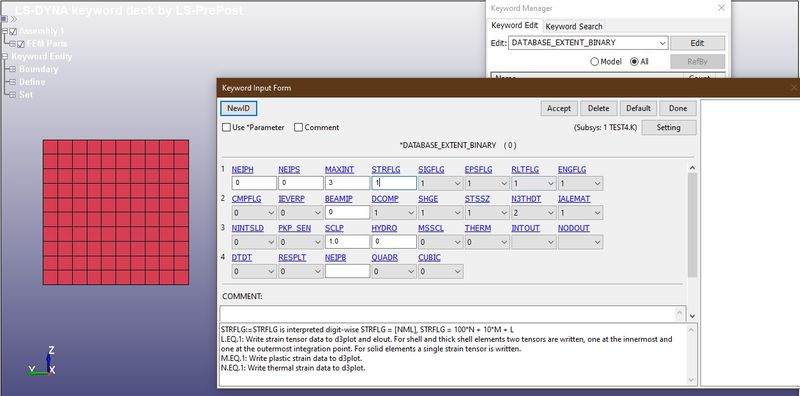800x396 pixels.
Task: Click the MAXINT field label link
Action: (339, 169)
